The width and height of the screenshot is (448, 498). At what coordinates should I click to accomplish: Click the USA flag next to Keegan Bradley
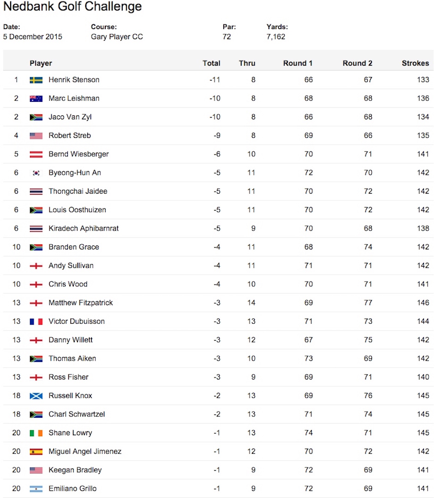point(36,470)
